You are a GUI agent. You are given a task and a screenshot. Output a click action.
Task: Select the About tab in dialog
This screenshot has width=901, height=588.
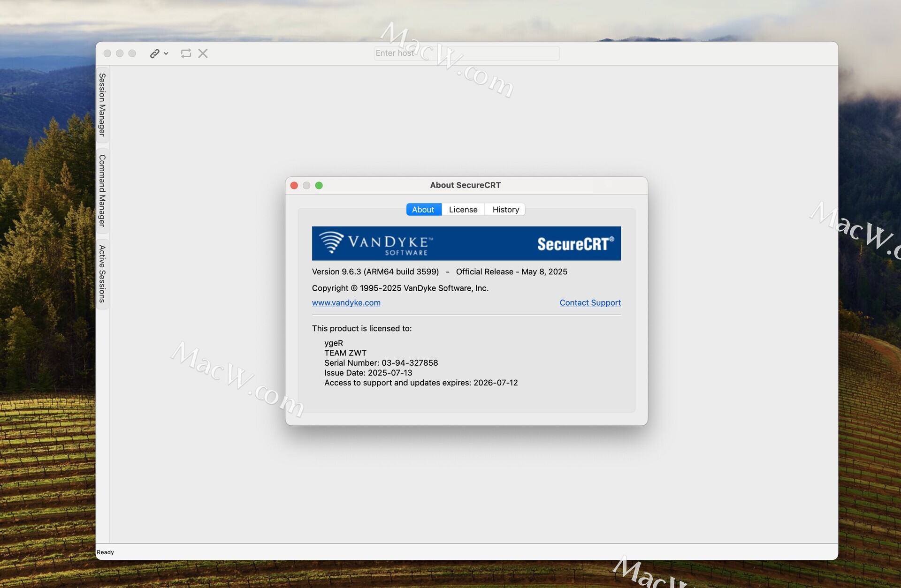tap(423, 210)
